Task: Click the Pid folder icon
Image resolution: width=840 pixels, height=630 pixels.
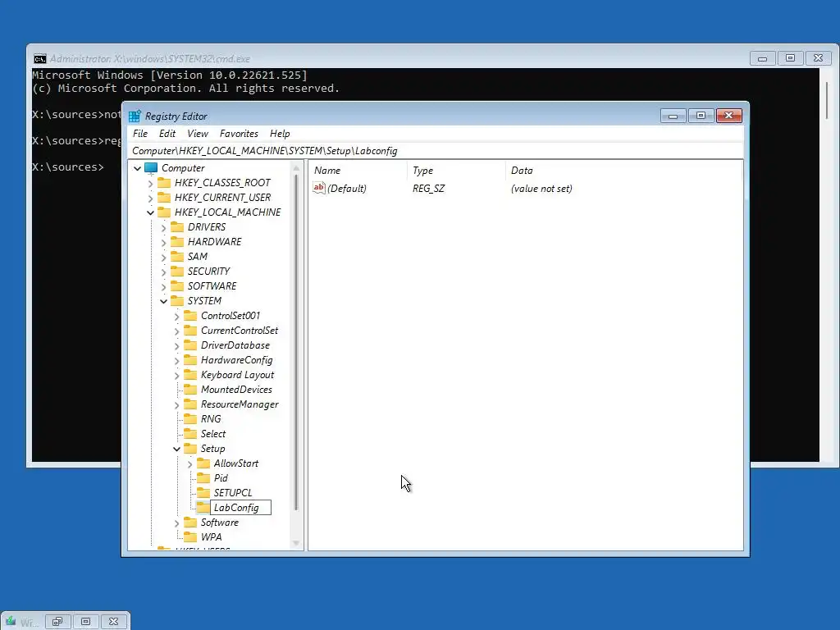Action: (x=203, y=478)
